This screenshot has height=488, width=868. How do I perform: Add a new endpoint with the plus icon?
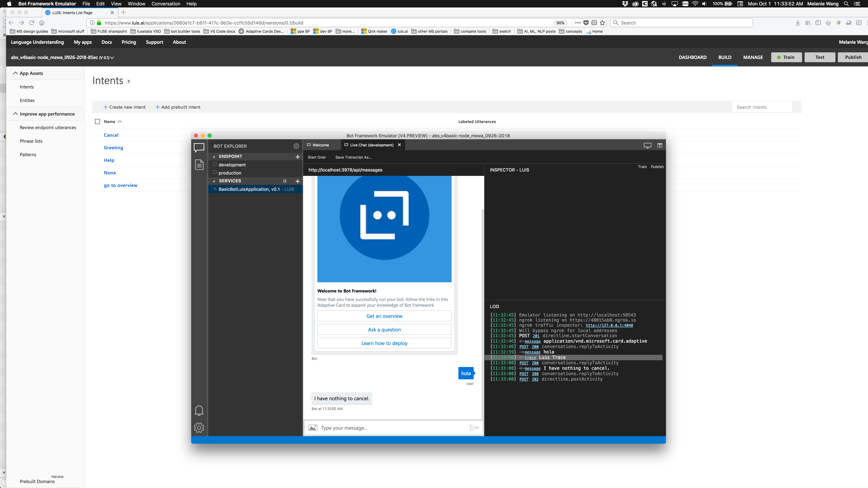298,157
